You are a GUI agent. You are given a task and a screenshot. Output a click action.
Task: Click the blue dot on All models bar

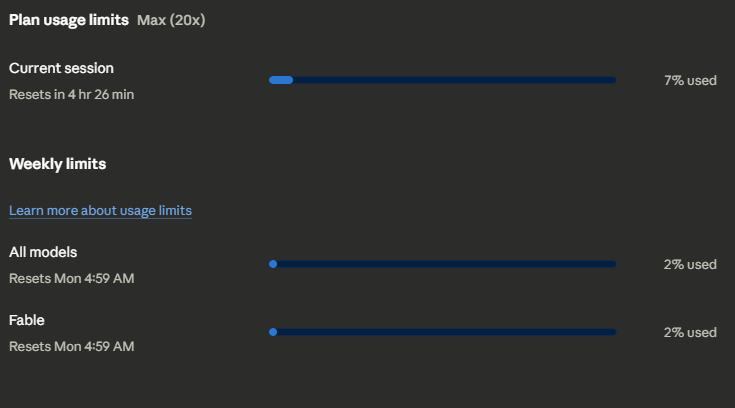(x=273, y=264)
